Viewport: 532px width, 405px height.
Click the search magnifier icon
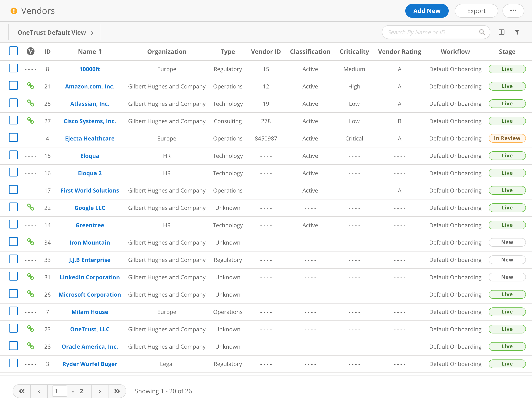click(x=482, y=32)
